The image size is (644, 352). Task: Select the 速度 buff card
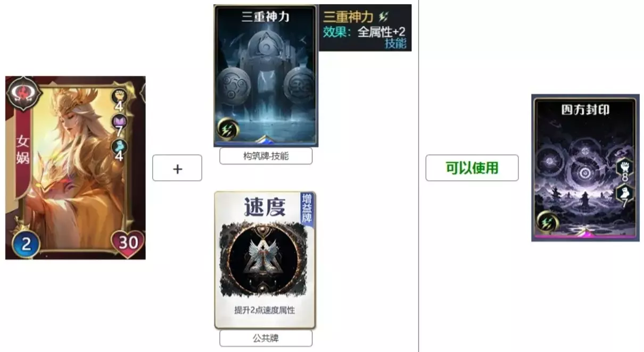tap(265, 261)
